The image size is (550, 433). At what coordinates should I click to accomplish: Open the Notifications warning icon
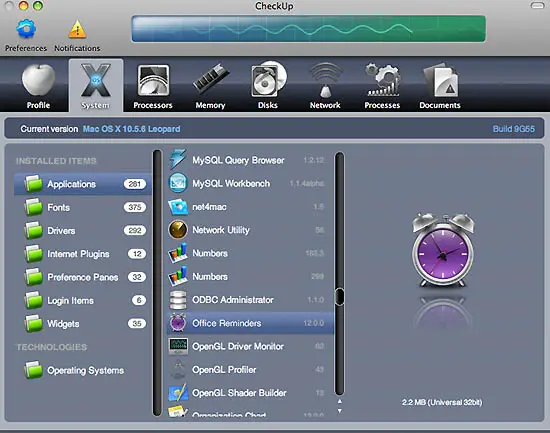(x=77, y=29)
